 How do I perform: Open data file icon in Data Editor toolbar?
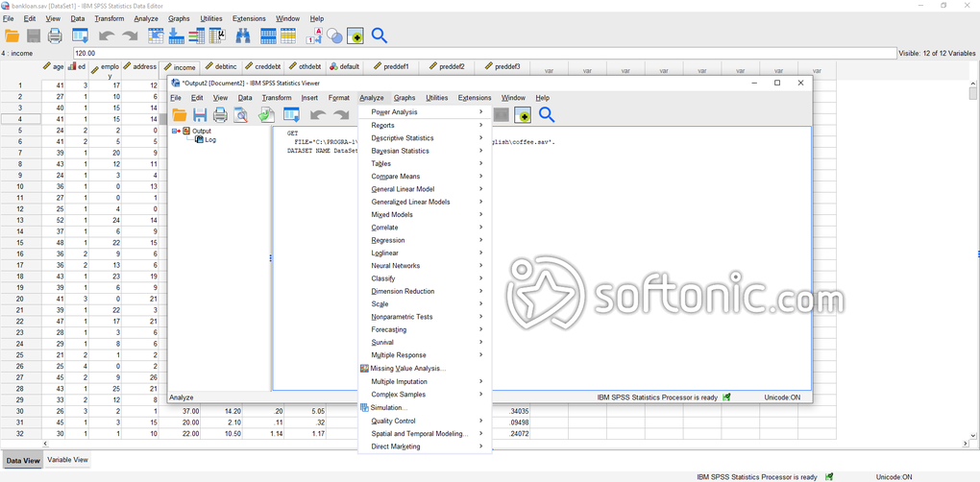[x=12, y=36]
